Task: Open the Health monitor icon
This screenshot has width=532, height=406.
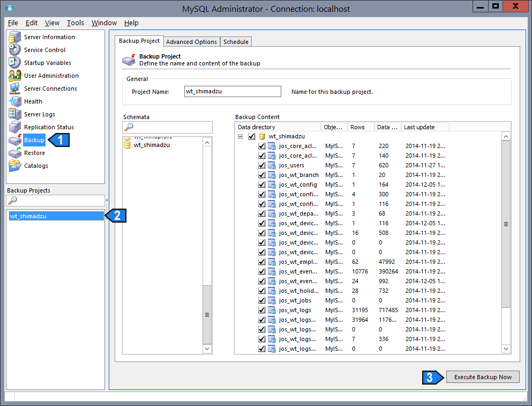Action: tap(14, 101)
